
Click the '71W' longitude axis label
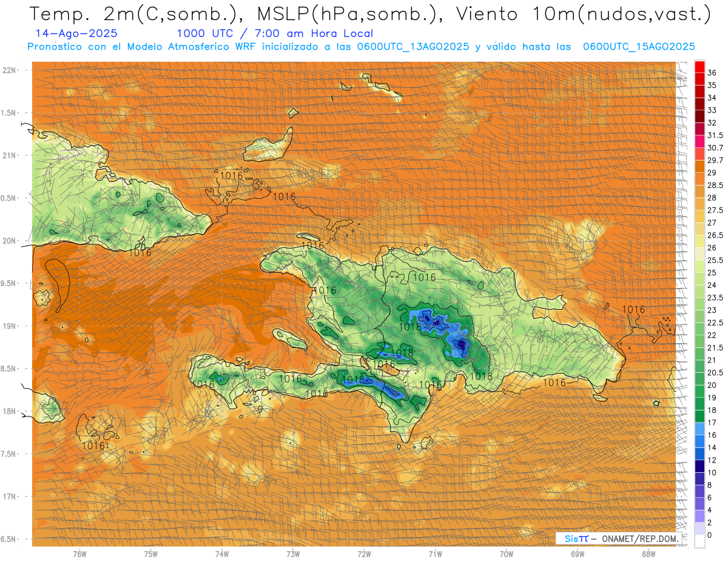(435, 554)
